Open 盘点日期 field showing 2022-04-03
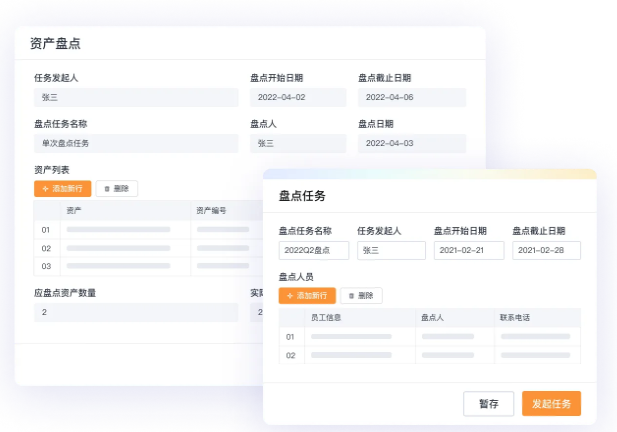The image size is (617, 432). coord(412,143)
